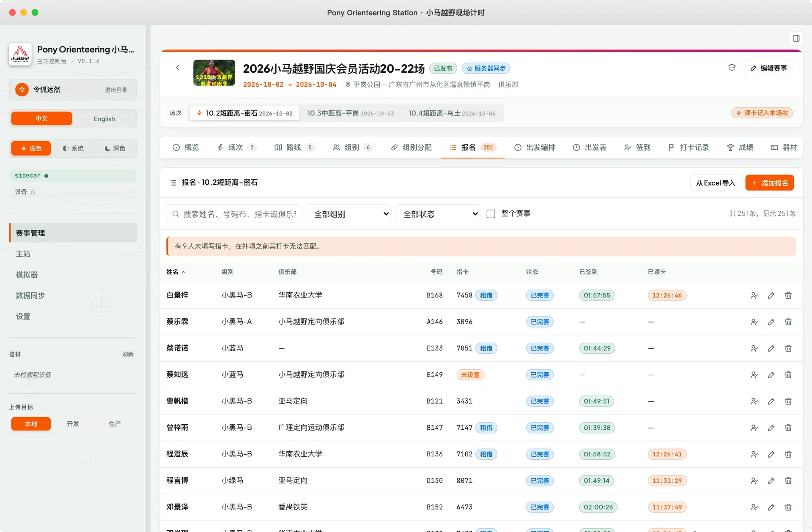The height and width of the screenshot is (532, 812).
Task: Open the 成绩 tab
Action: tap(740, 147)
